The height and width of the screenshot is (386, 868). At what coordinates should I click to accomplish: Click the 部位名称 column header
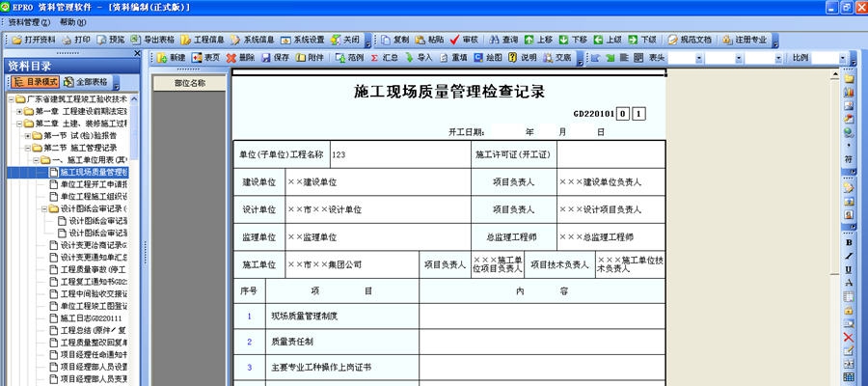(x=190, y=83)
